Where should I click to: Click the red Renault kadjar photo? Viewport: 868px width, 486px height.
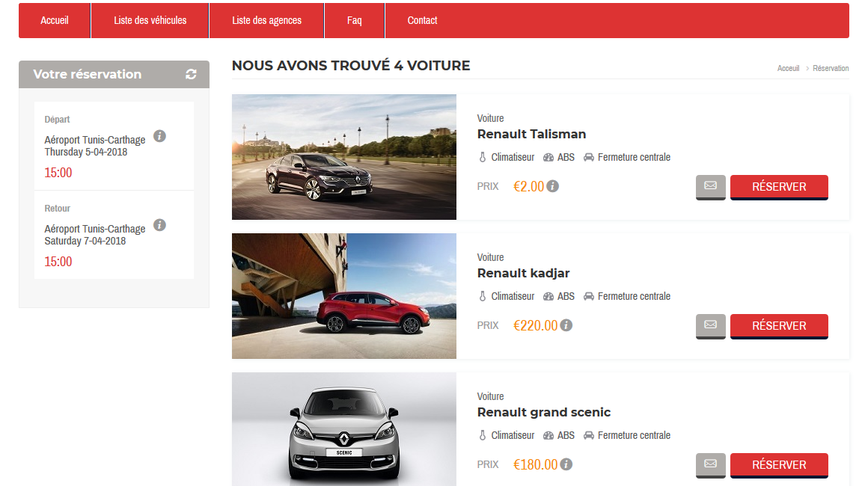click(x=343, y=296)
